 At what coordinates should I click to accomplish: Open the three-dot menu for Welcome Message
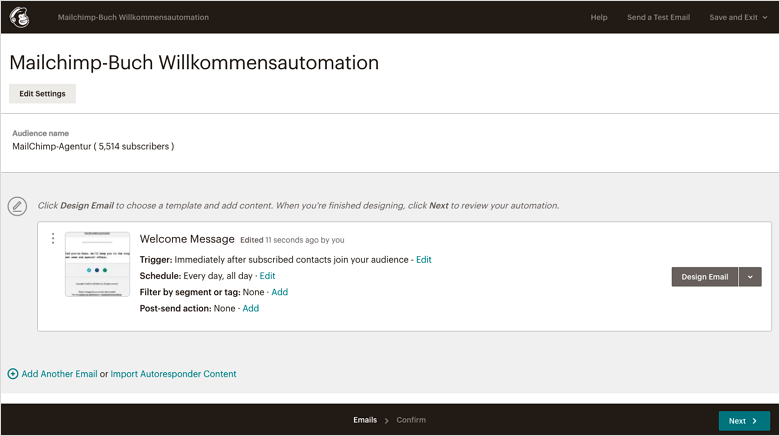(x=53, y=238)
